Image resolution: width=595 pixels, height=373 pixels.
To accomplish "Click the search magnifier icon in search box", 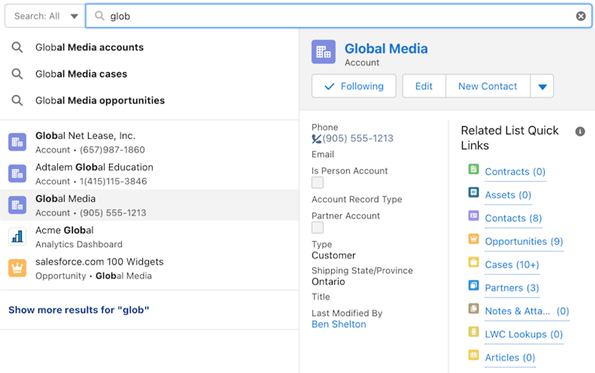I will point(99,16).
